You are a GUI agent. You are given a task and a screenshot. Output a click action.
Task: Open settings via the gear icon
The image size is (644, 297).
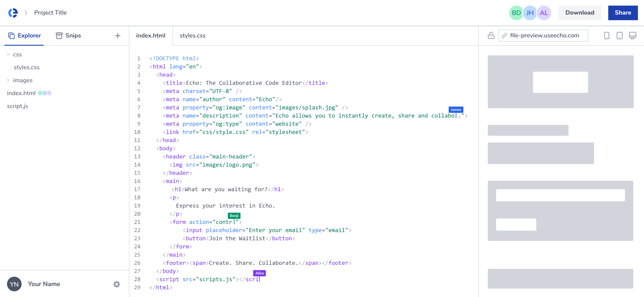pyautogui.click(x=116, y=284)
